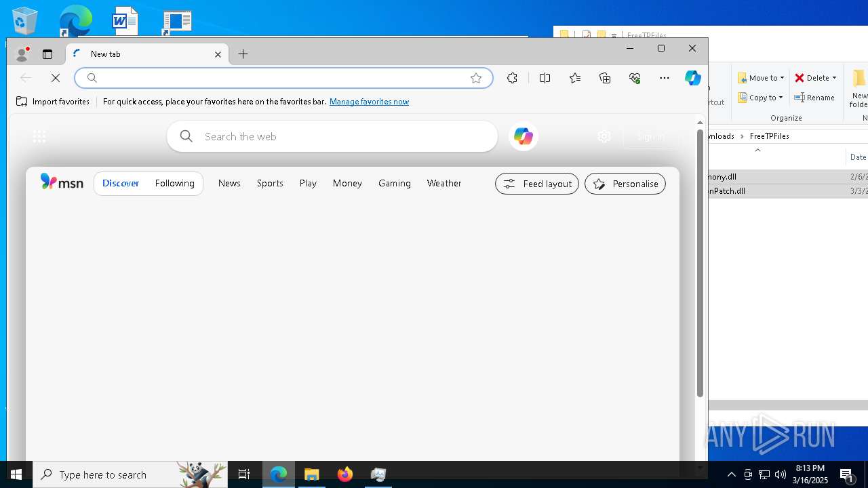The image size is (868, 488).
Task: Open the app launcher grid icon
Action: (x=39, y=137)
